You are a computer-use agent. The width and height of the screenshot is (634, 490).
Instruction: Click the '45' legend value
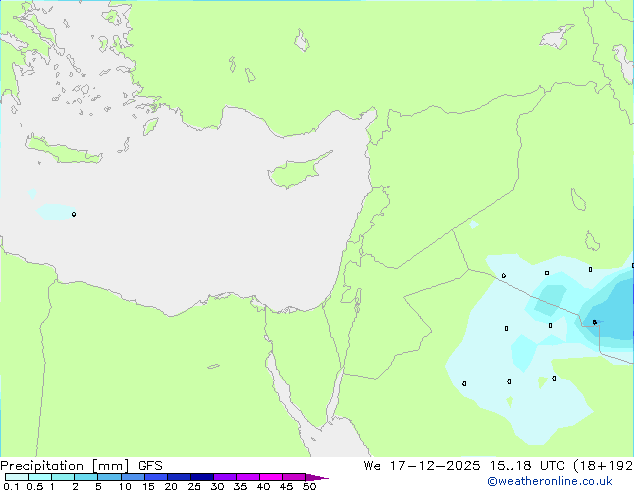(x=286, y=486)
